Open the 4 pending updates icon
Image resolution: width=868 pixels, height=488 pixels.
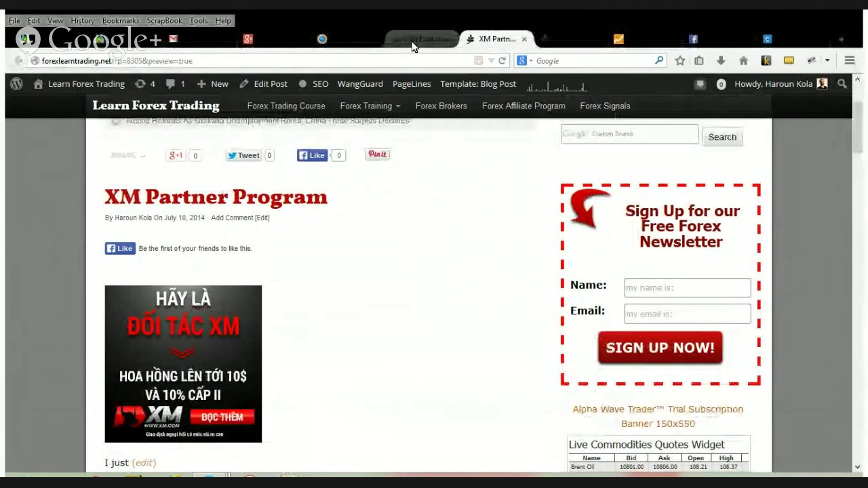(x=145, y=84)
